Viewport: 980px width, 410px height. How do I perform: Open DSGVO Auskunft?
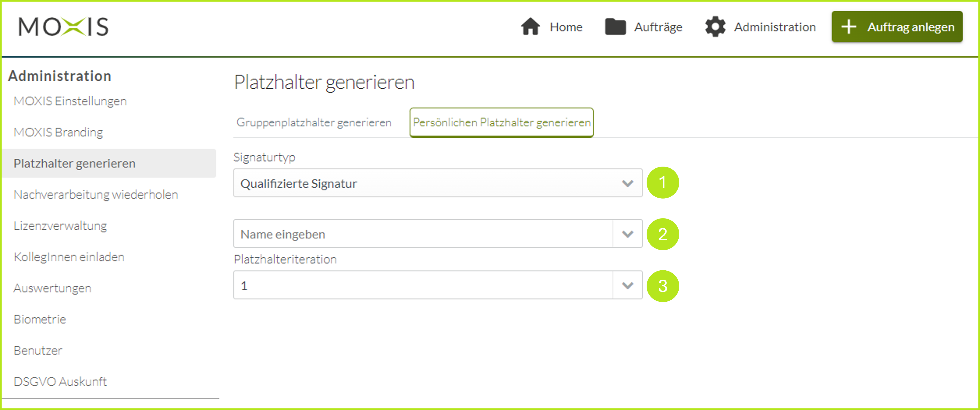[x=60, y=381]
